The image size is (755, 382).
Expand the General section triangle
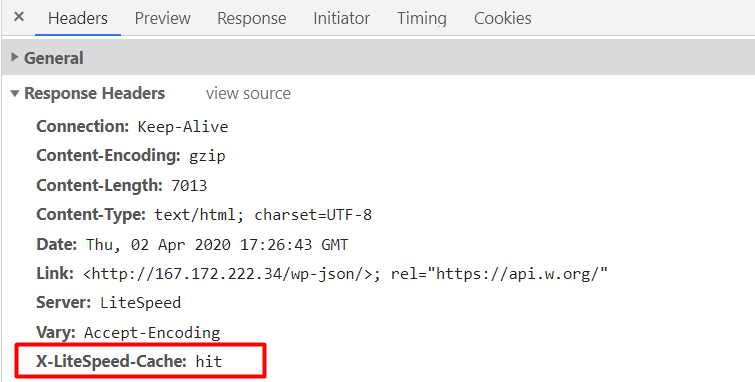click(x=15, y=58)
